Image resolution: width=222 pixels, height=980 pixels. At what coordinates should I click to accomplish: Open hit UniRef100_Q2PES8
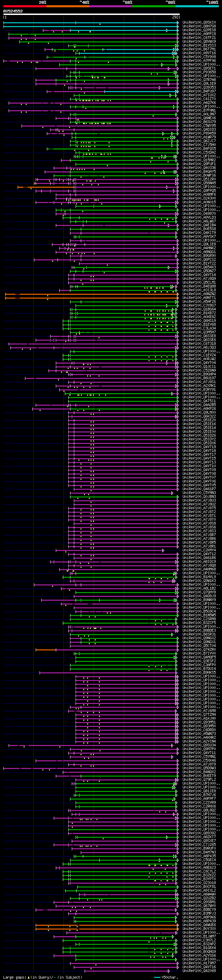tap(199, 31)
